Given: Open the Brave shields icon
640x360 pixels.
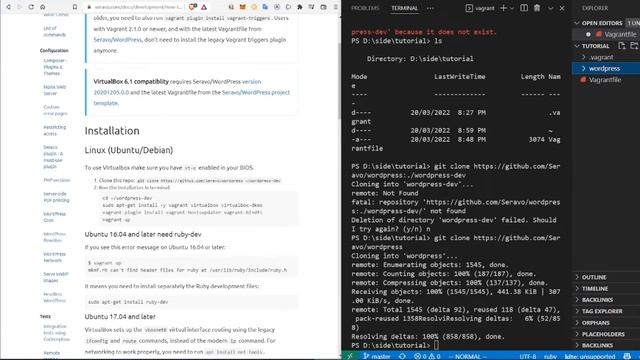Looking at the screenshot, I should tap(193, 7).
